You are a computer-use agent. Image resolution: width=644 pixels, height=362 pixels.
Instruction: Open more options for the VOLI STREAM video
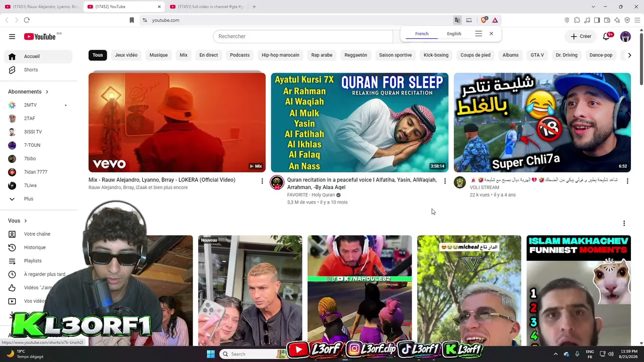click(627, 181)
